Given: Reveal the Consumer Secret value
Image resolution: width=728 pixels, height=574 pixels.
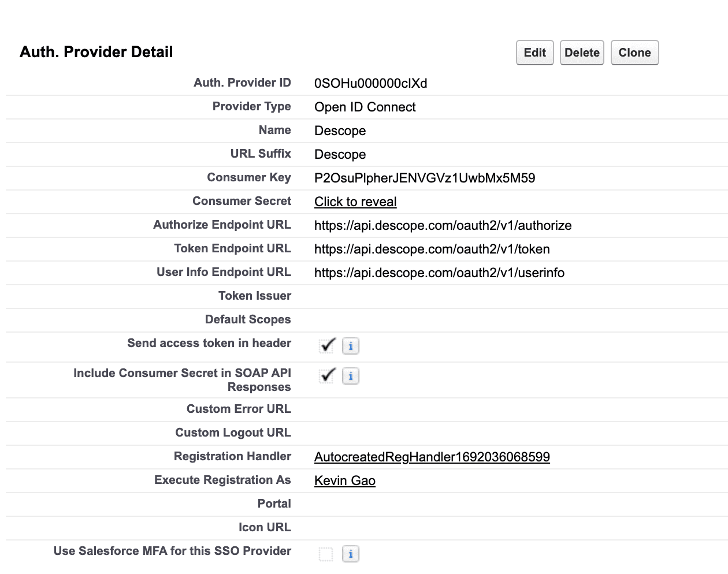Looking at the screenshot, I should pos(355,202).
